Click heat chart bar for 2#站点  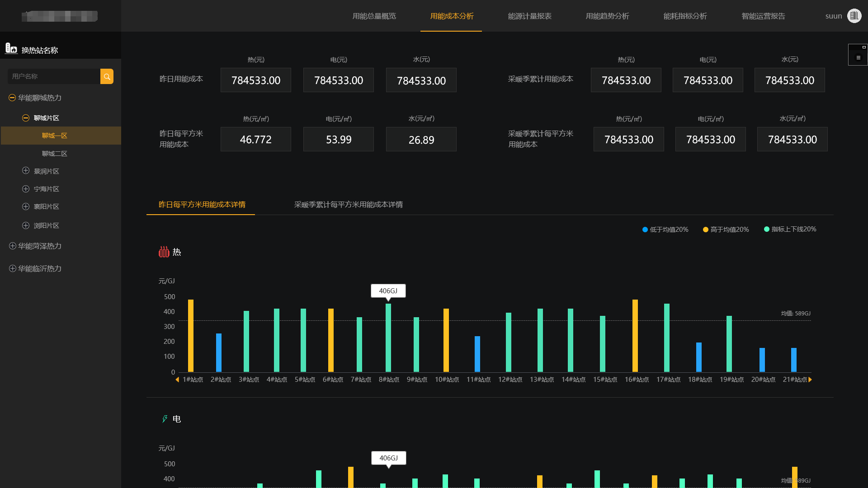(x=219, y=352)
